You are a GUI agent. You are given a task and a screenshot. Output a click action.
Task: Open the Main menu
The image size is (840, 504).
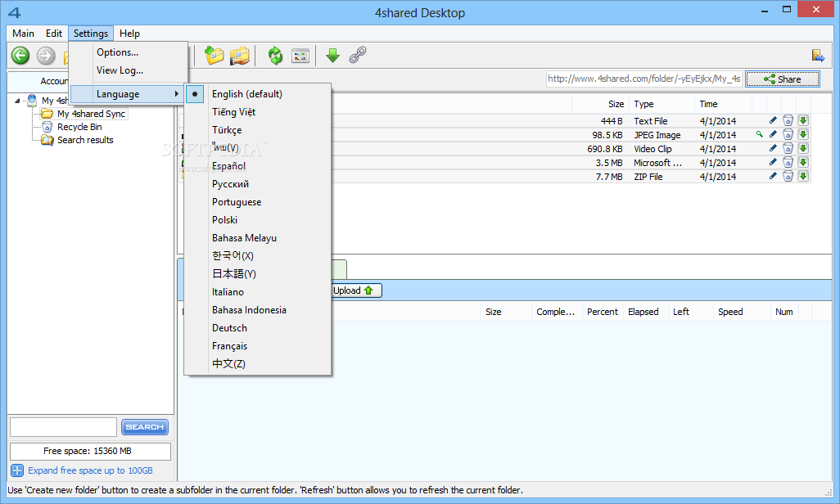(23, 34)
